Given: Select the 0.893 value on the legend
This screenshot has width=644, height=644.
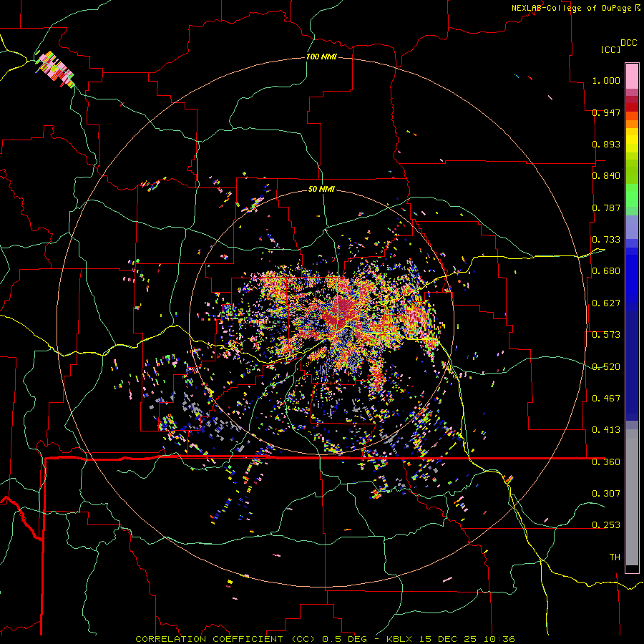Looking at the screenshot, I should [x=606, y=144].
